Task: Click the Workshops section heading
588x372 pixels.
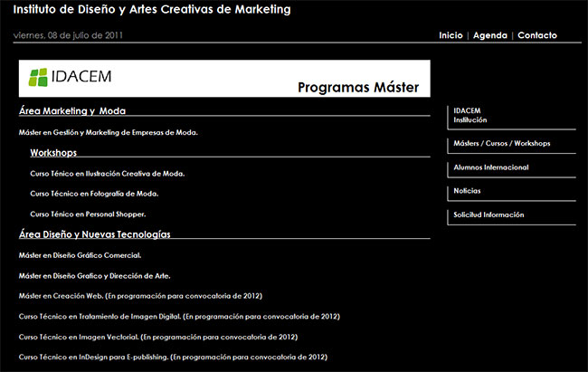Action: [x=53, y=153]
